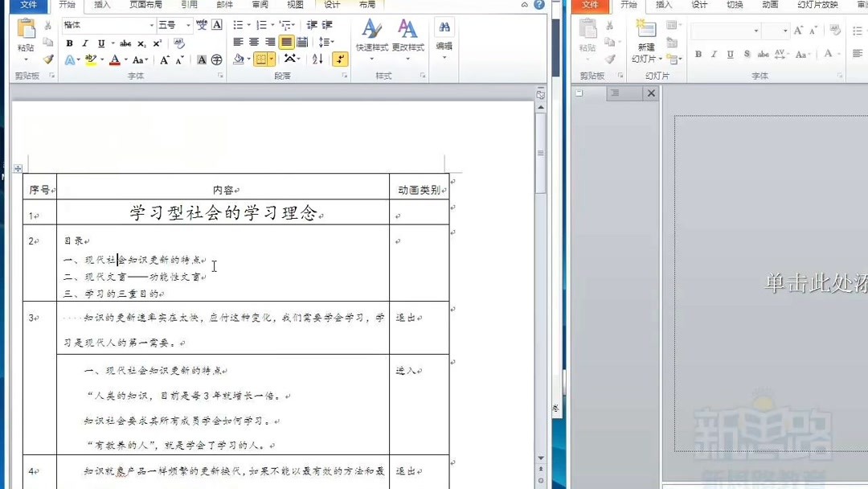Select the Format Painter brush in Word
The width and height of the screenshot is (868, 489).
[x=49, y=59]
